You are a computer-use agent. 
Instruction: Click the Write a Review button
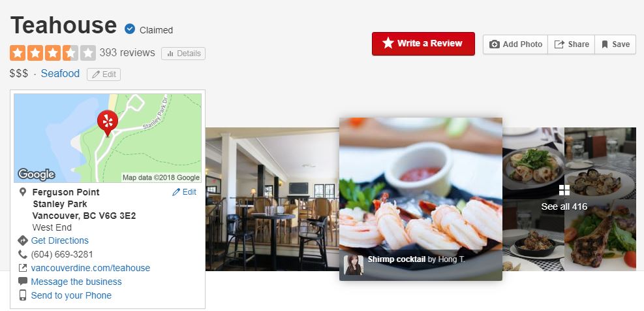coord(423,44)
